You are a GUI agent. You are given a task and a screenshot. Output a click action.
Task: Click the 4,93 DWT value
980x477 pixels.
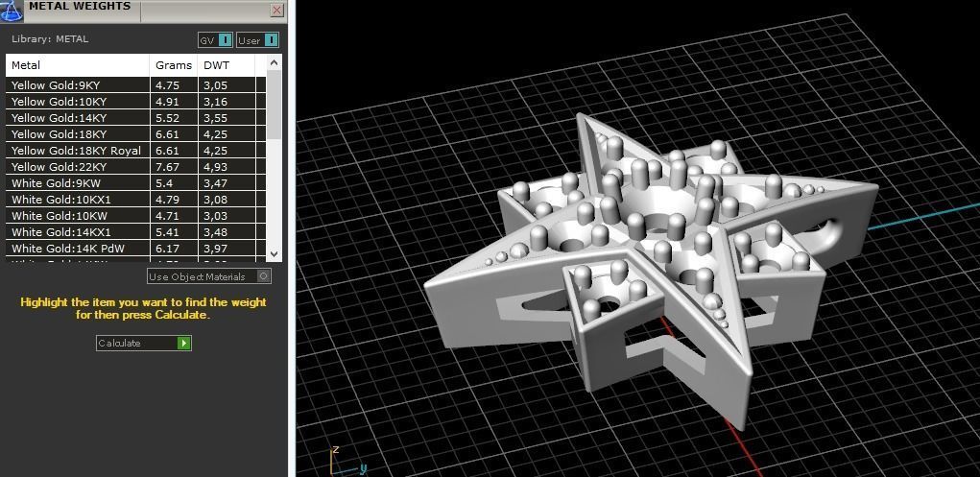tap(216, 167)
